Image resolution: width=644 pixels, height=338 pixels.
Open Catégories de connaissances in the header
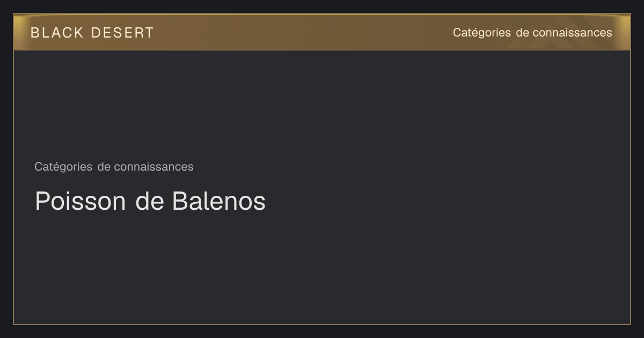click(532, 33)
